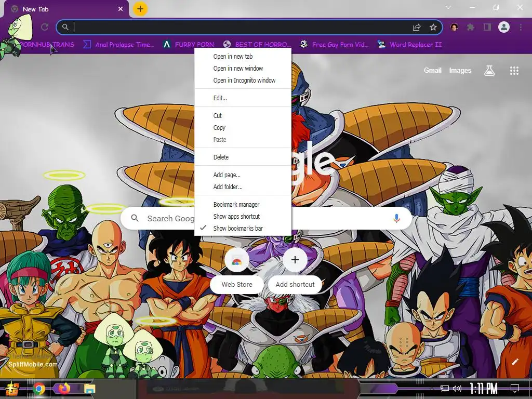Open the Word Replacer II bookmark
532x399 pixels.
(x=409, y=45)
